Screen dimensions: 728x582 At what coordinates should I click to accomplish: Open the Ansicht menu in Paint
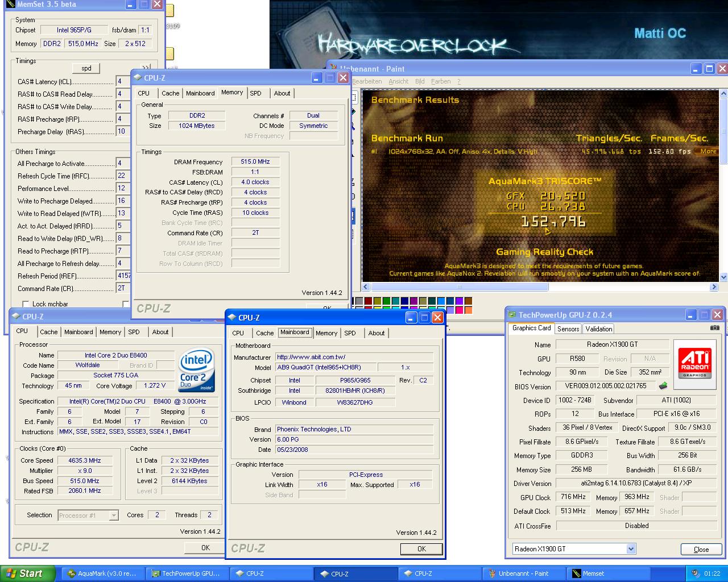[399, 81]
